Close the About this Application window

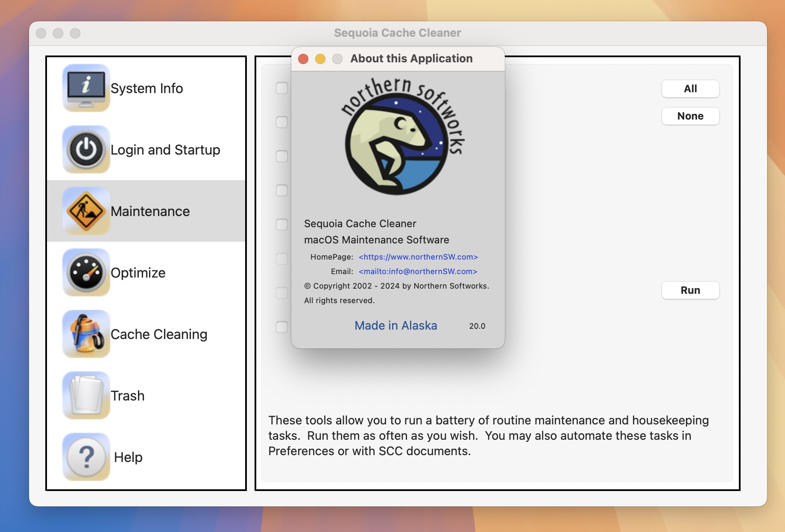coord(303,59)
